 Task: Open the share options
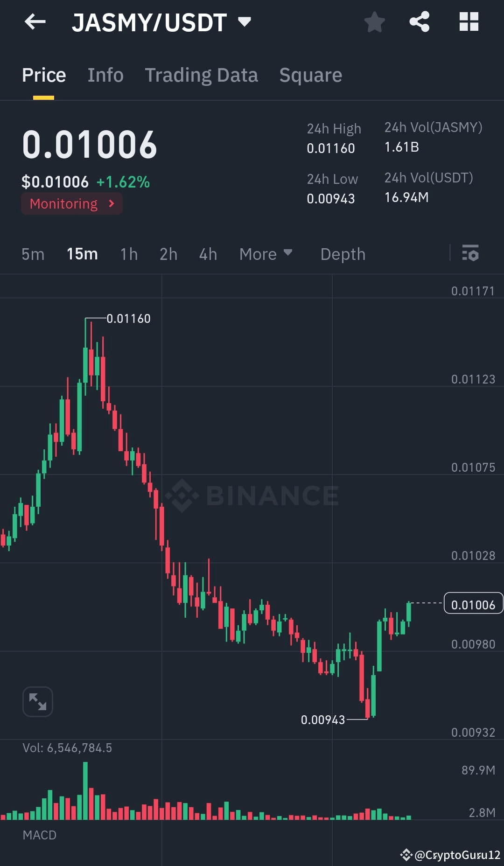tap(419, 21)
